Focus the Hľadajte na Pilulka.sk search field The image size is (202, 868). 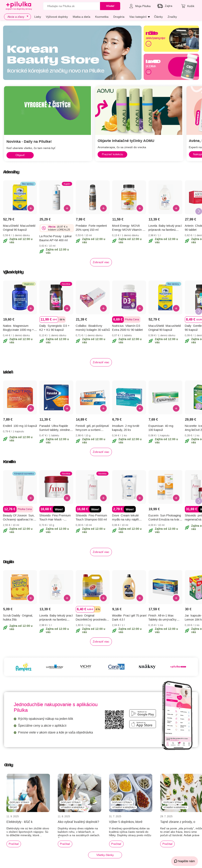click(72, 6)
